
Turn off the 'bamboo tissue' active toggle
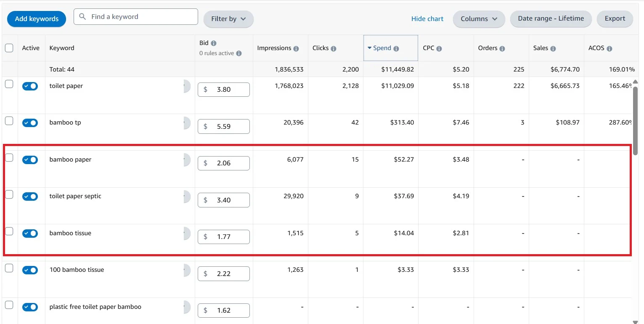30,234
